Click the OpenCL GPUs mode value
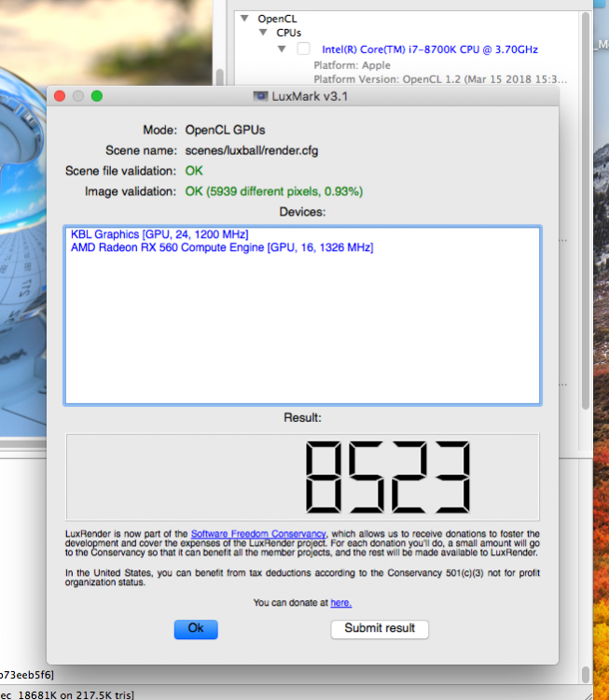Screen dimensions: 609x700 tap(226, 130)
